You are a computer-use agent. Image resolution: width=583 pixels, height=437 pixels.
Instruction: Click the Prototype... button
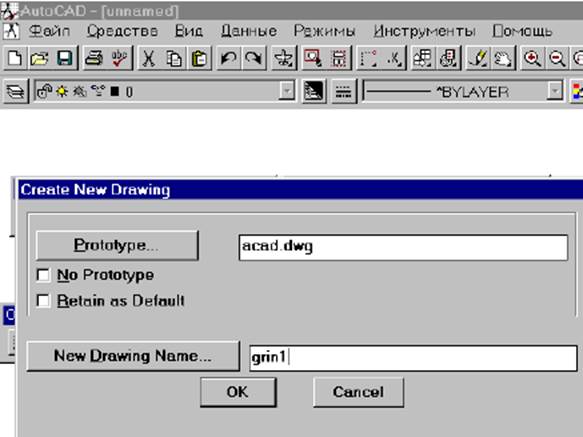pyautogui.click(x=117, y=245)
